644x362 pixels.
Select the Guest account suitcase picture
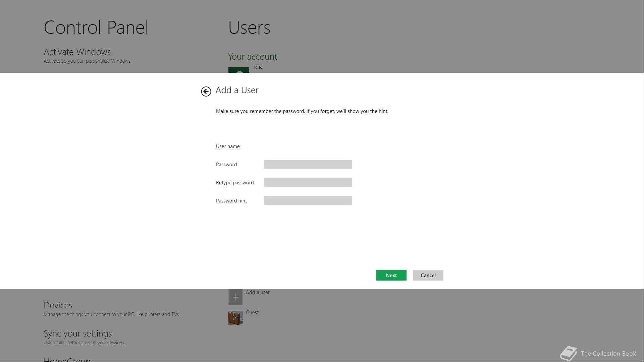(x=235, y=318)
